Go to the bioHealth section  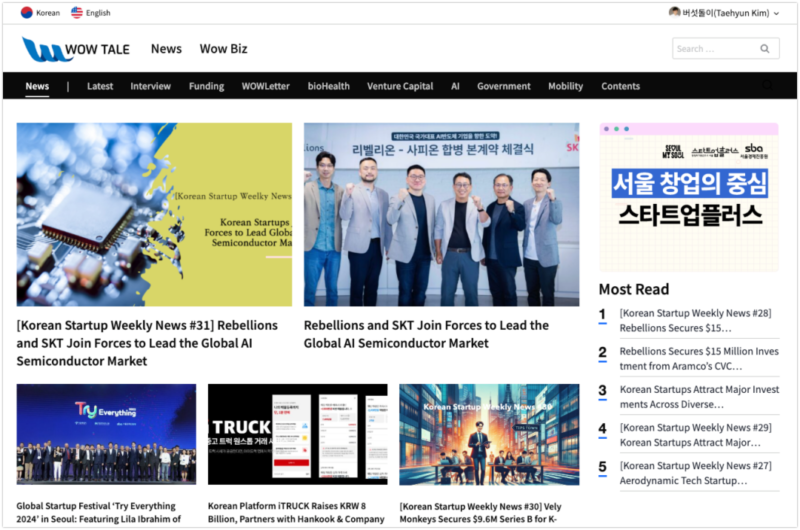[329, 86]
